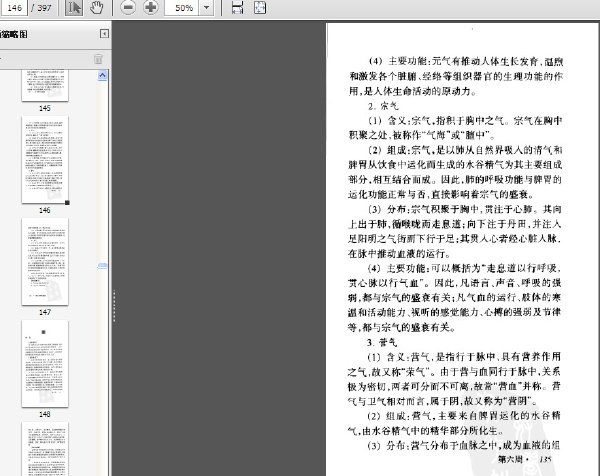Click the zoom in plus button

(x=151, y=8)
